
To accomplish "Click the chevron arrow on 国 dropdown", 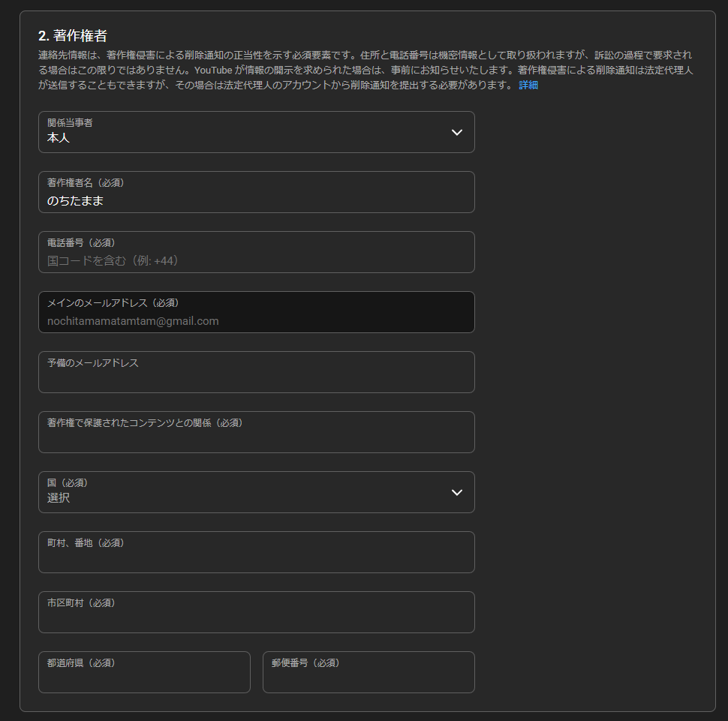I will [x=456, y=492].
